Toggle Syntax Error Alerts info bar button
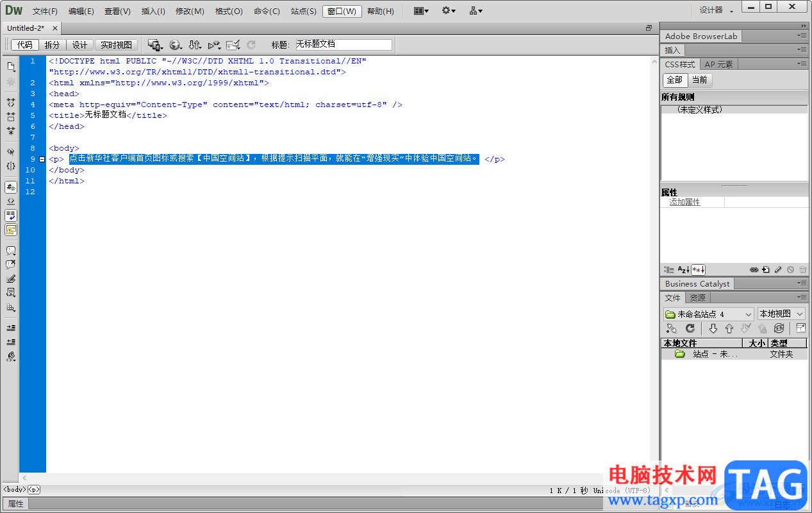 point(11,230)
